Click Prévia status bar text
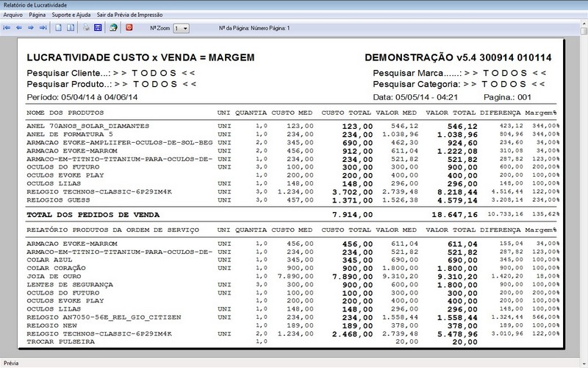588x368 pixels. pos(11,363)
